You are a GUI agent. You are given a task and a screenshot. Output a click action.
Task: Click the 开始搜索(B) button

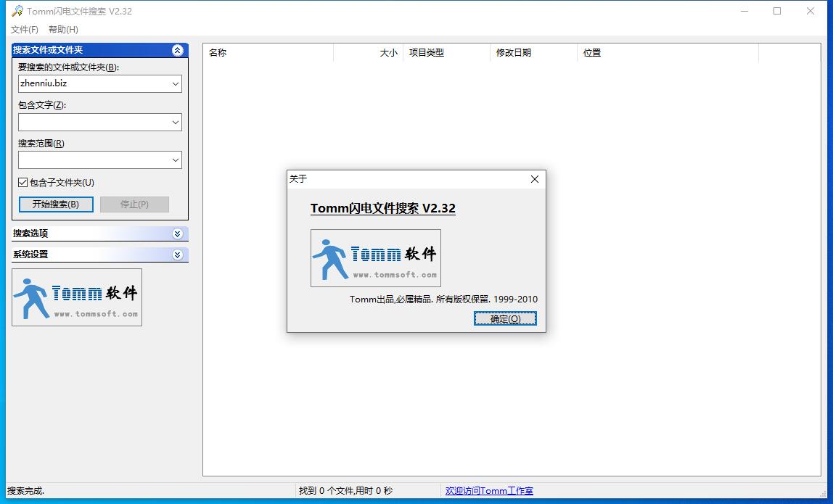[x=56, y=205]
